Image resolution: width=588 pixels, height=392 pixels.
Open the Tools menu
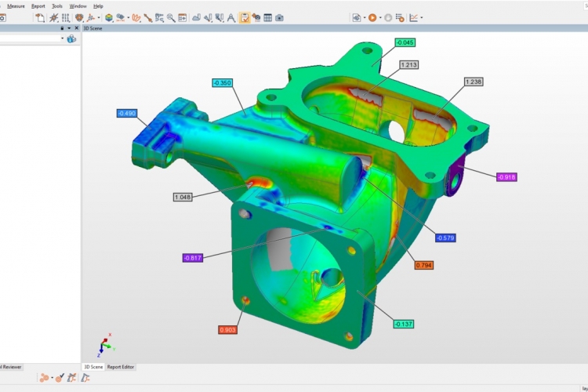[57, 5]
